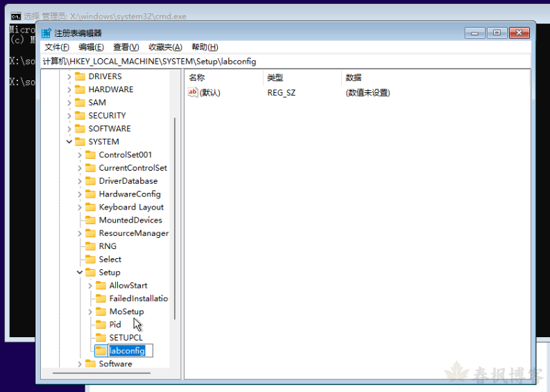Click the cmd.exe window icon
550x392 pixels.
[x=16, y=16]
